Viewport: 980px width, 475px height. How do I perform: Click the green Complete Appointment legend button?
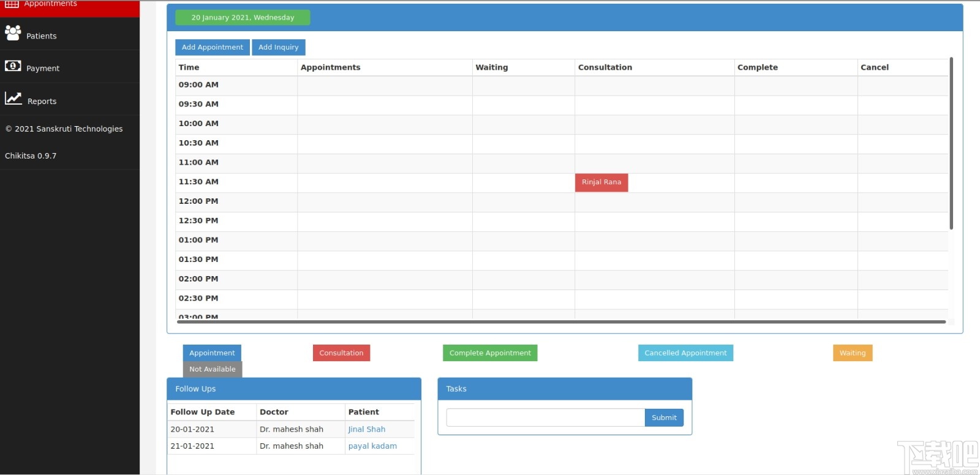490,353
